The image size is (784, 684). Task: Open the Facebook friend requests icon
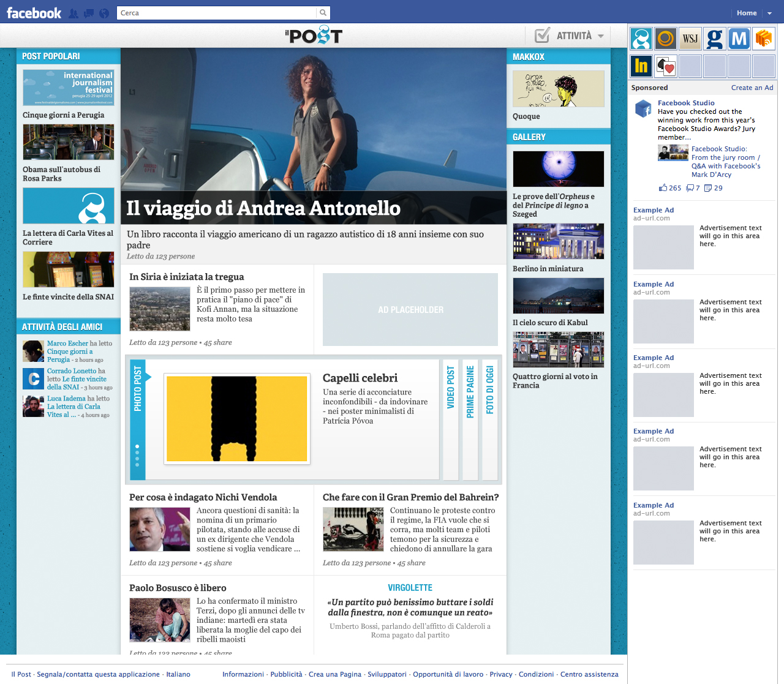pyautogui.click(x=73, y=13)
